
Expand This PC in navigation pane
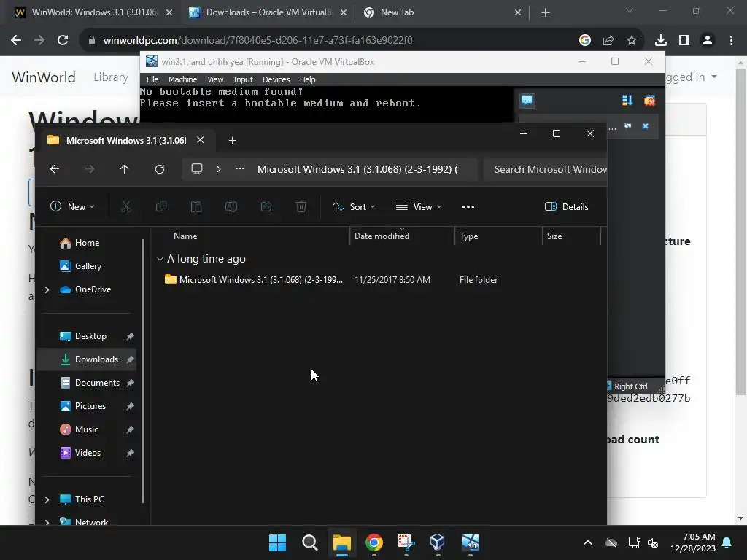[x=47, y=499]
